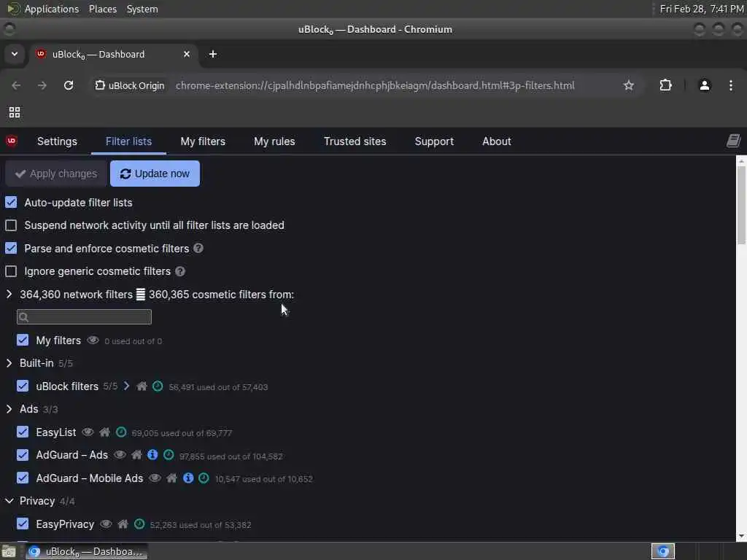Enable Suspend network activity until all filter lists are loaded
747x560 pixels.
(x=11, y=225)
